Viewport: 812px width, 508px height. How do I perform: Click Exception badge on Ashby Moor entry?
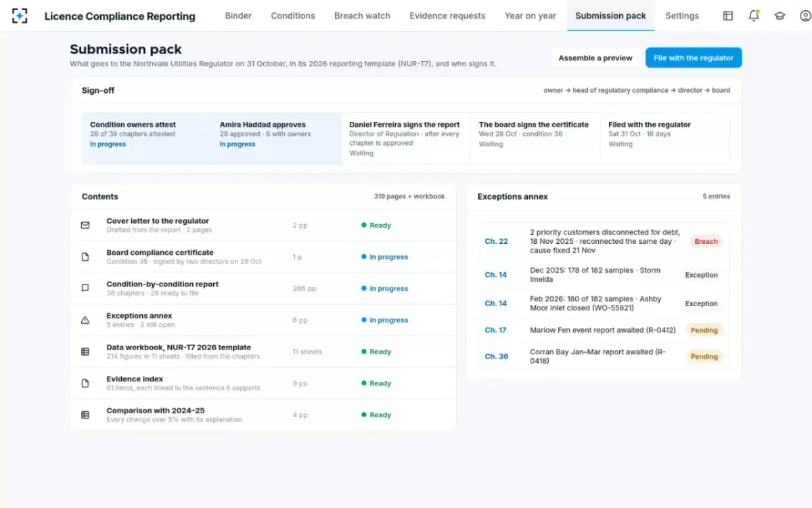click(x=701, y=303)
